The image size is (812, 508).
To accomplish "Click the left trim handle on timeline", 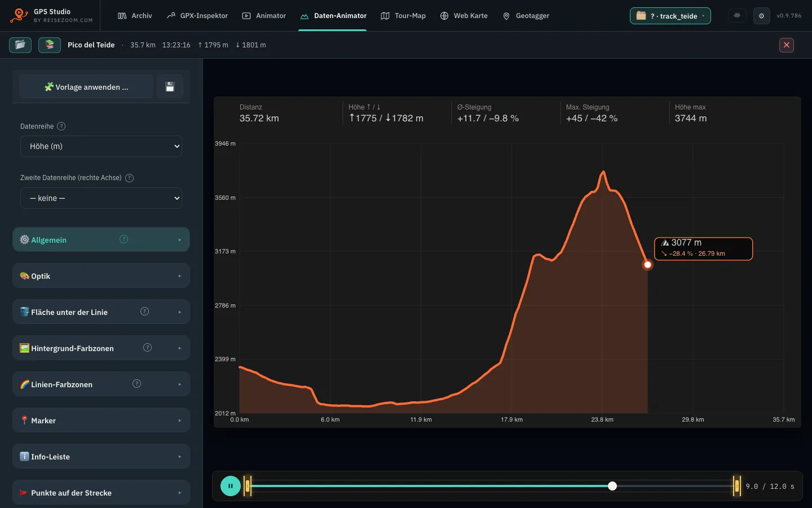I will tap(247, 486).
